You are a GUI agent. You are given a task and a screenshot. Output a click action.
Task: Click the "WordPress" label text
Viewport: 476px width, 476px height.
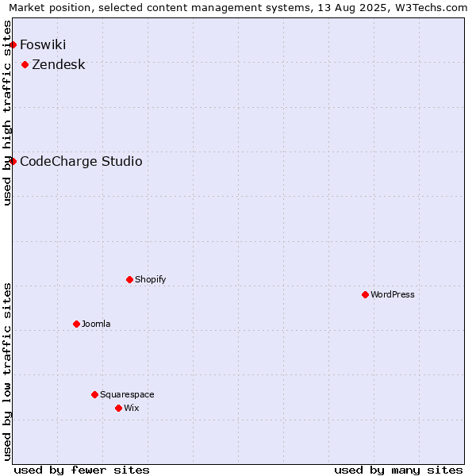tap(393, 294)
